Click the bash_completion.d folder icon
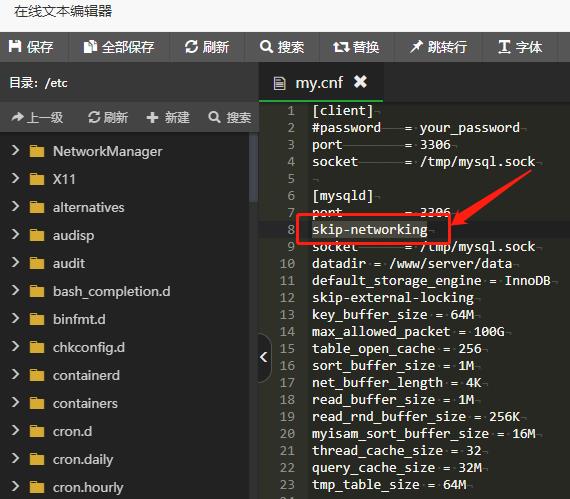Viewport: 570px width, 499px height. coord(37,291)
